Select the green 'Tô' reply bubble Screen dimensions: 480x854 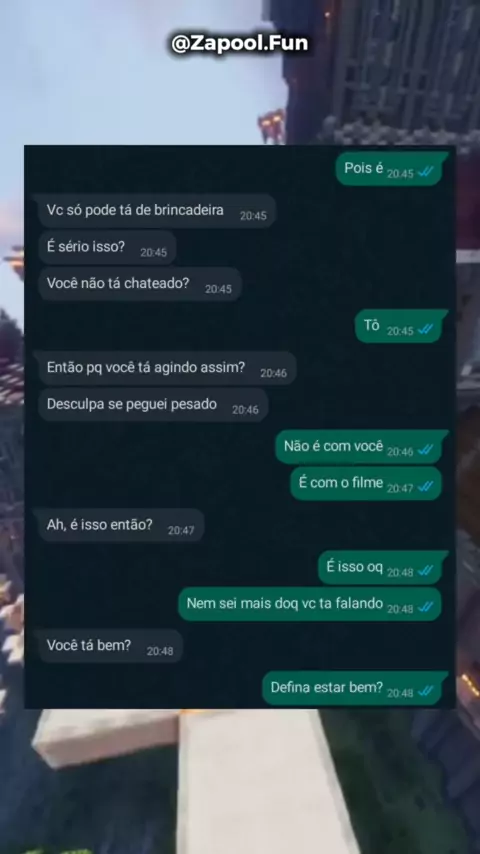click(401, 326)
